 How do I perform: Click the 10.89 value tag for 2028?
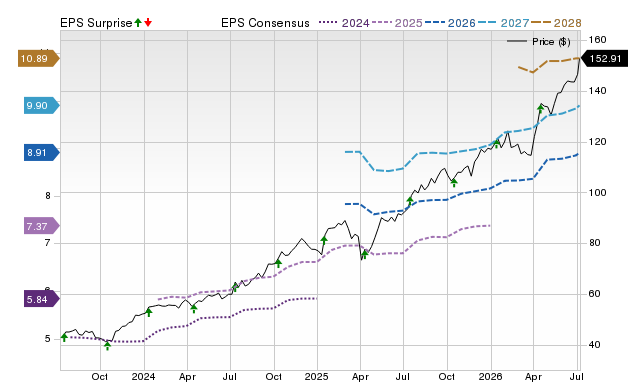pyautogui.click(x=39, y=59)
